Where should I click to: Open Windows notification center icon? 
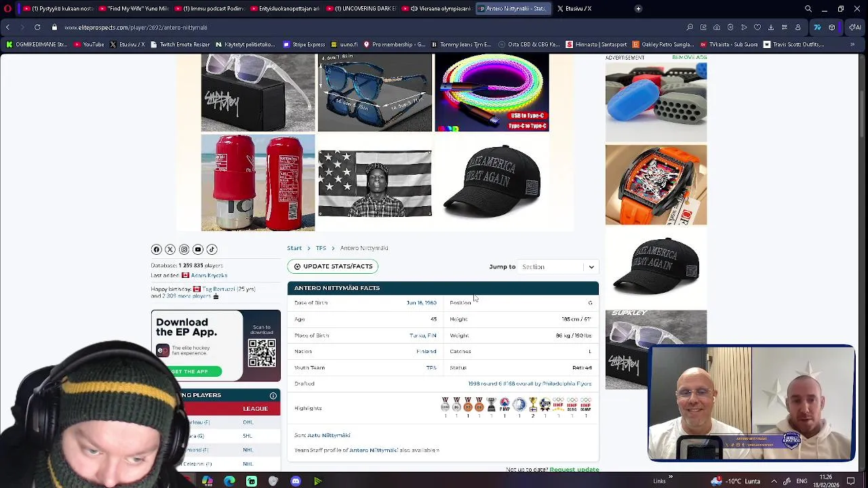(x=850, y=481)
